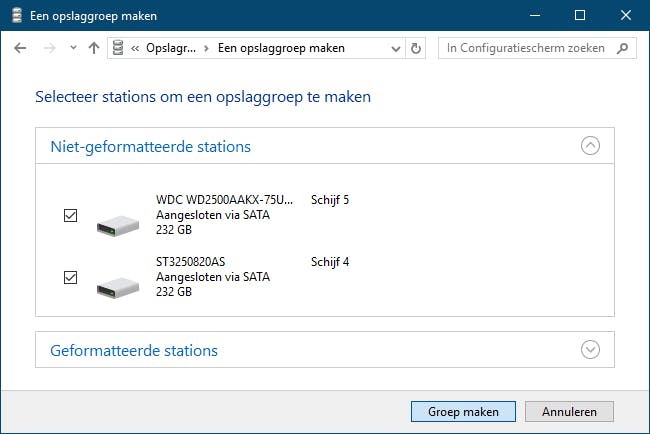
Task: Open the address bar history dropdown
Action: pos(396,48)
